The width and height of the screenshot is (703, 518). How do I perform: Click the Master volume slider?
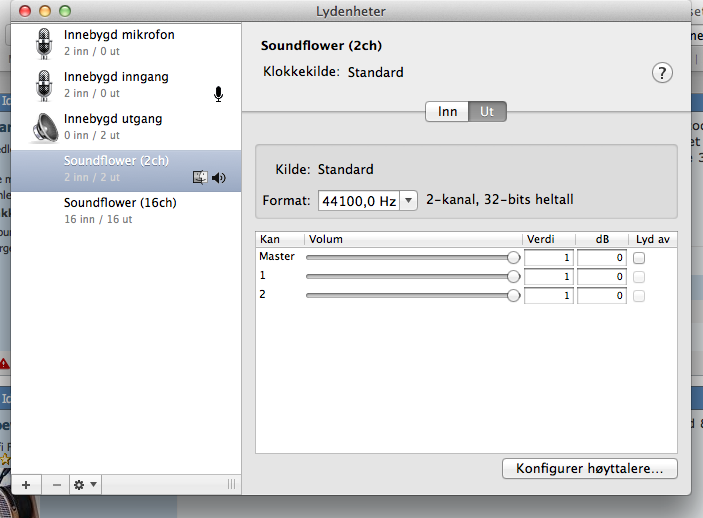point(412,257)
